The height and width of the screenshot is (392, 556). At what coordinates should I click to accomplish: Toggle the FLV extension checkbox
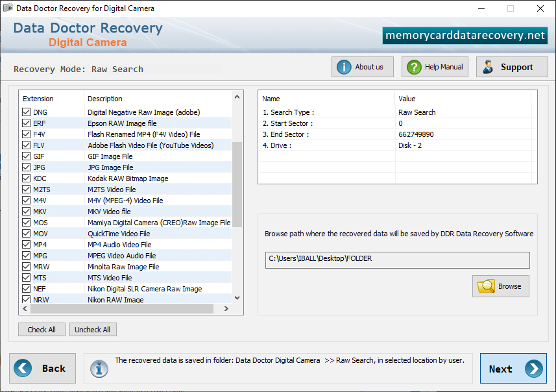[26, 145]
